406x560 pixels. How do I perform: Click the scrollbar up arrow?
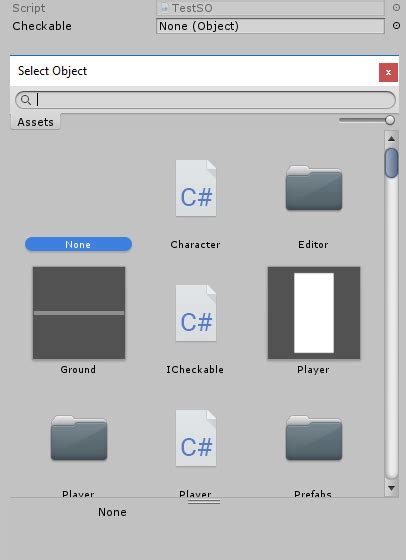coord(391,139)
